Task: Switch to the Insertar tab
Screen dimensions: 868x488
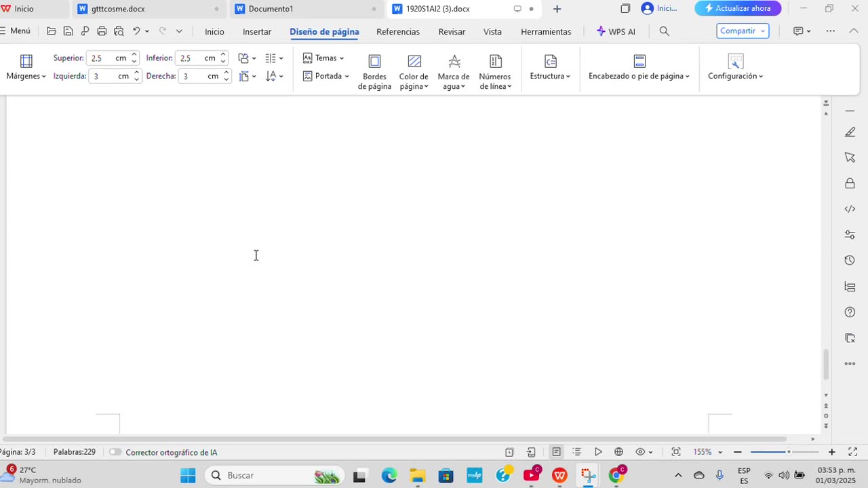Action: [257, 32]
